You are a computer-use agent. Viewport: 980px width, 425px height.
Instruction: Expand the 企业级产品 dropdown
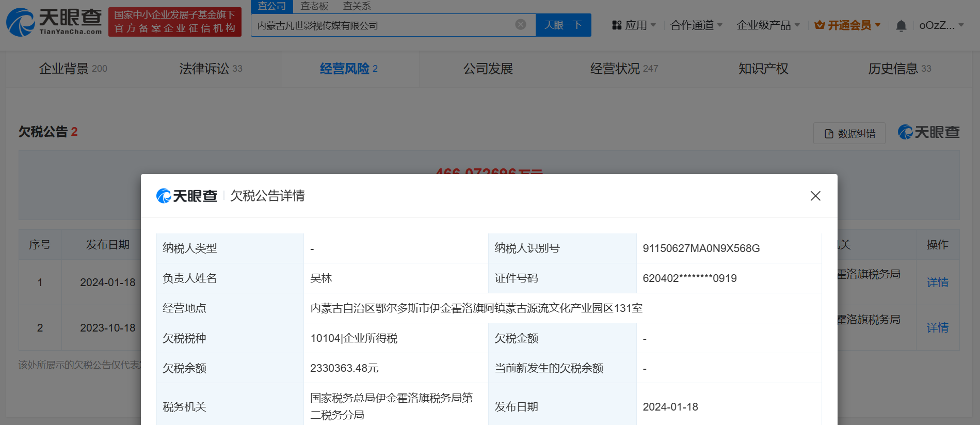(768, 25)
